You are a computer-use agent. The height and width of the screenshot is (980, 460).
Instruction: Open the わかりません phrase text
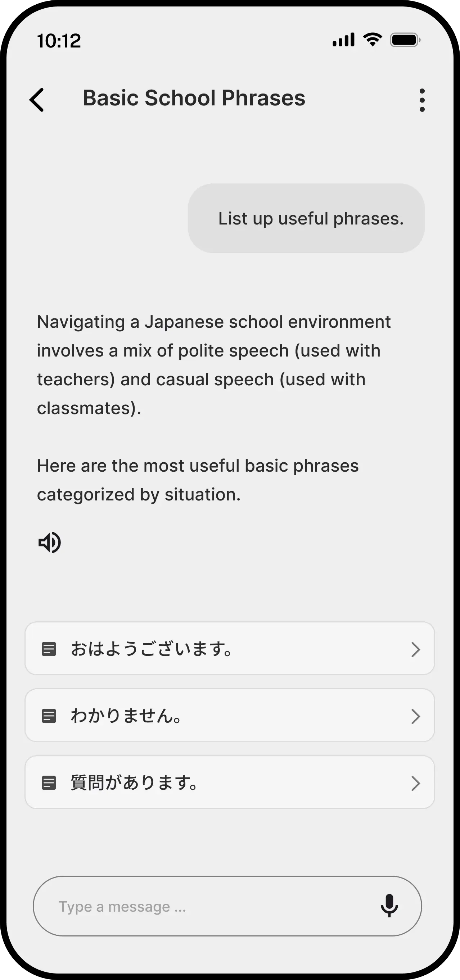pyautogui.click(x=126, y=716)
